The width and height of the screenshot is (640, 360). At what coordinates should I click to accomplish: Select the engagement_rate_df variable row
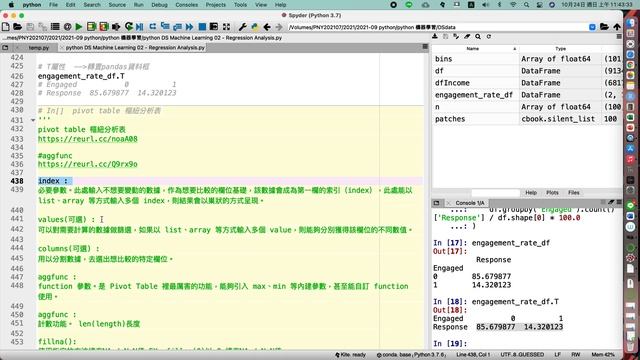[x=527, y=95]
